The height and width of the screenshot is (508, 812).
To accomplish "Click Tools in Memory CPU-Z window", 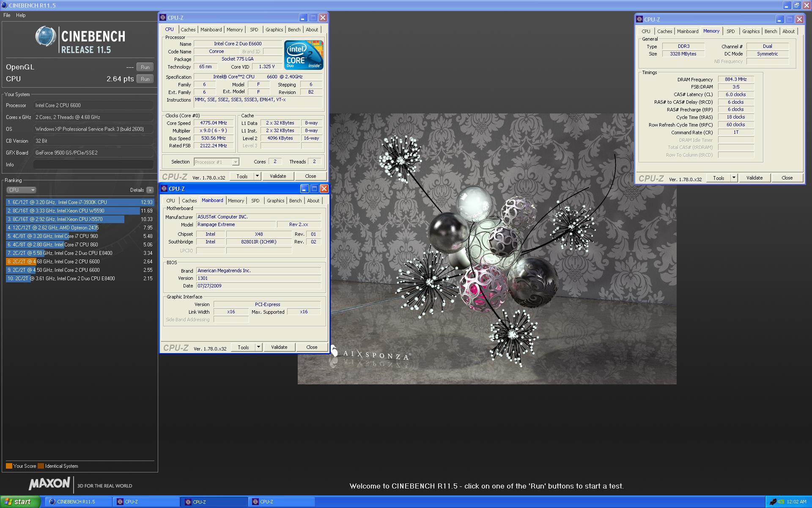I will point(719,178).
